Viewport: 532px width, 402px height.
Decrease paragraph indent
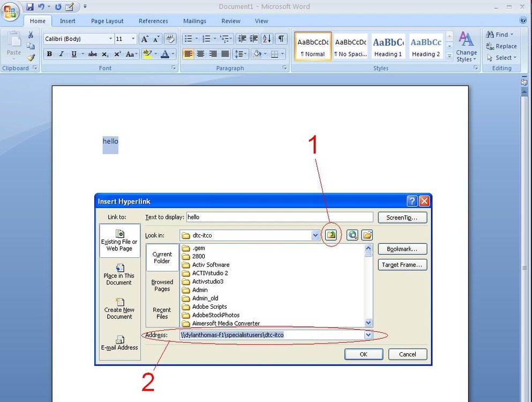point(242,39)
